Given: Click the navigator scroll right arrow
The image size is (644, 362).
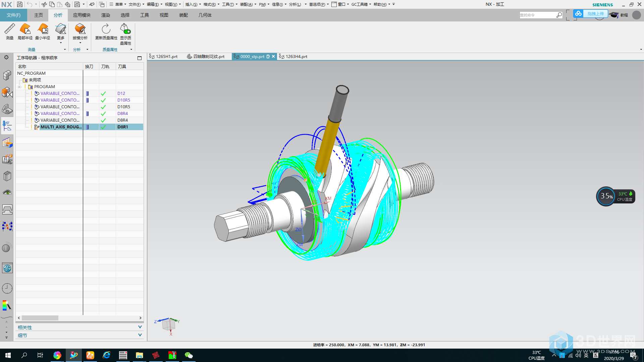Looking at the screenshot, I should point(140,318).
